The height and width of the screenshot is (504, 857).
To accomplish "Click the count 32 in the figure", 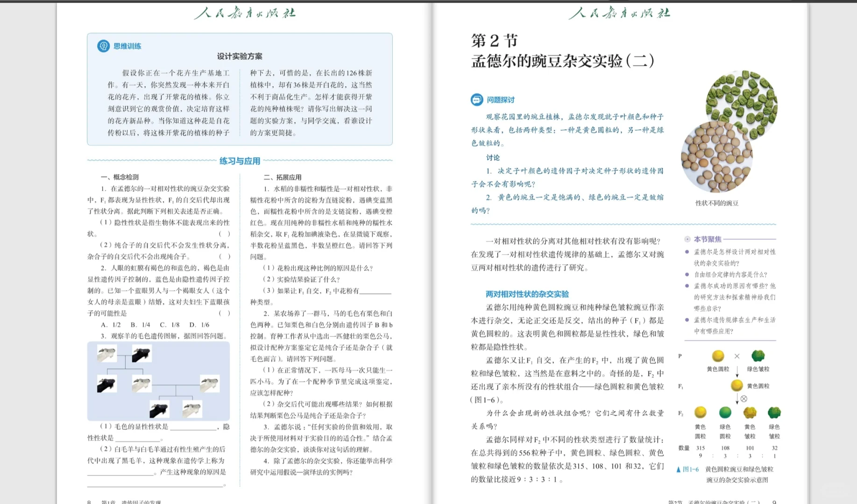I will coord(774,448).
